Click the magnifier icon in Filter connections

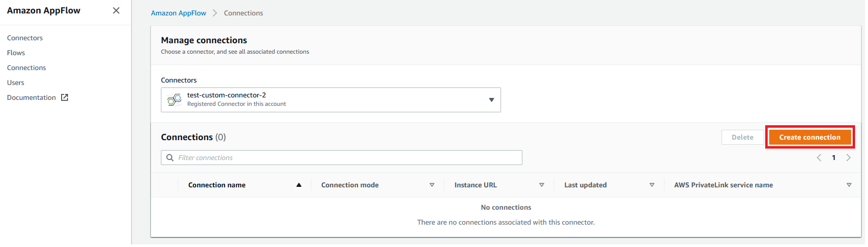pos(170,158)
